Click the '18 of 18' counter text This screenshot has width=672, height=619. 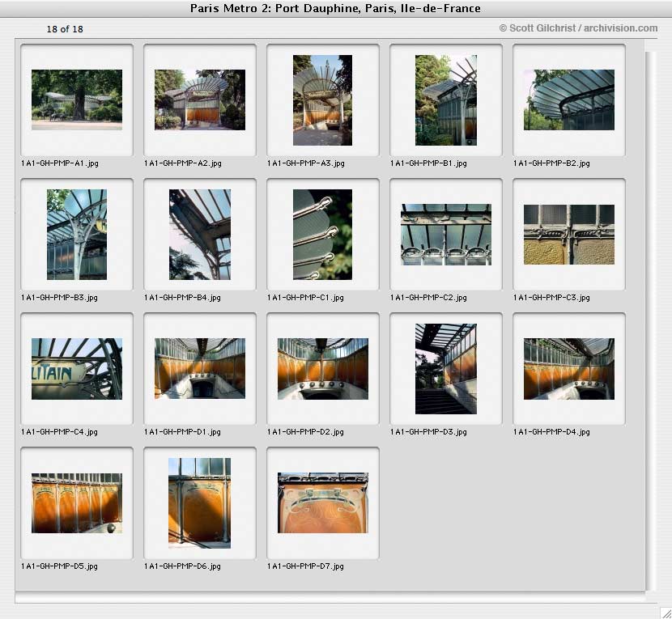[65, 28]
